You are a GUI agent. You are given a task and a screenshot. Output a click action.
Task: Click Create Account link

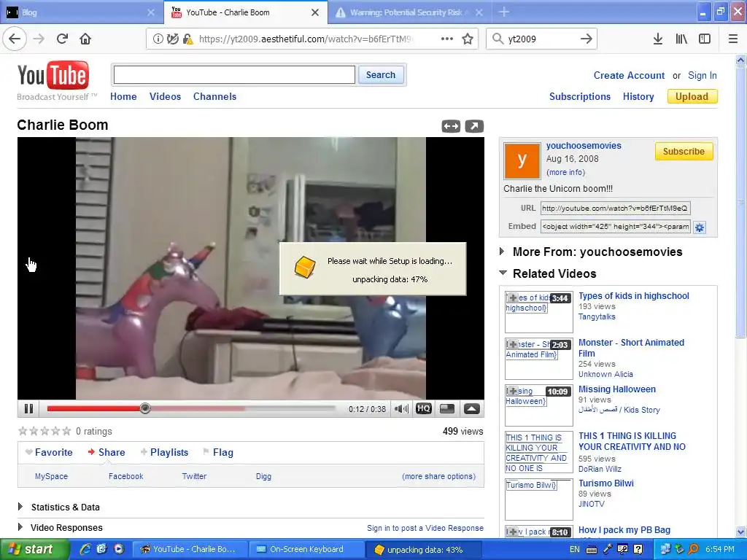629,75
